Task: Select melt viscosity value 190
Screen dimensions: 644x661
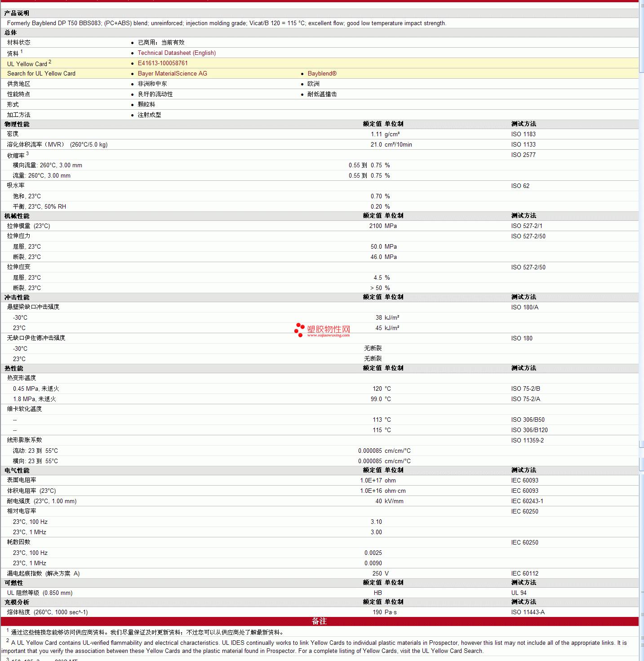Action: [x=377, y=612]
